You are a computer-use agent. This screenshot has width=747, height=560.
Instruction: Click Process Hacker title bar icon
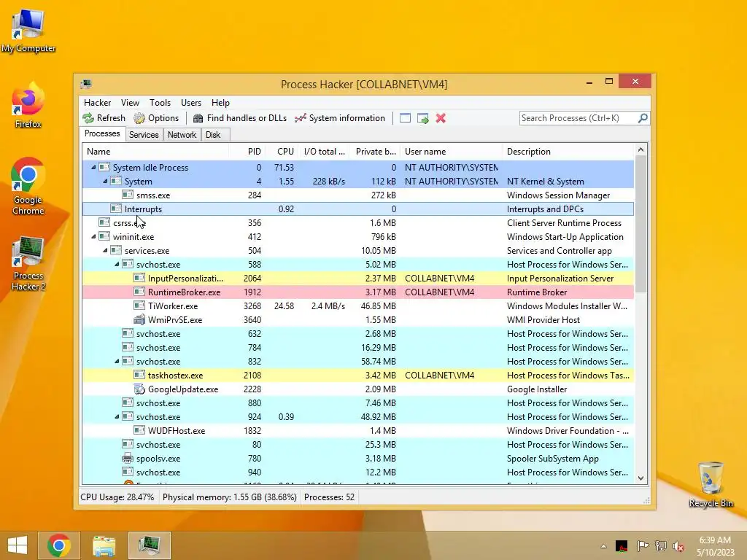point(86,85)
